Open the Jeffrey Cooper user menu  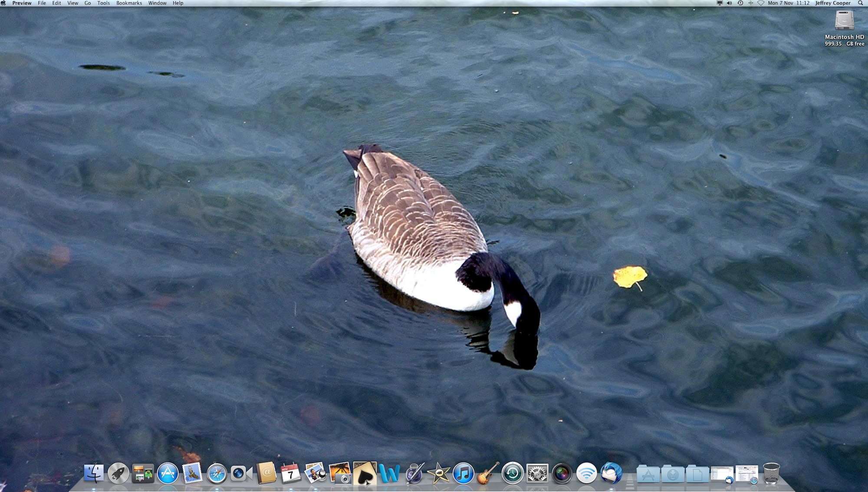tap(832, 3)
